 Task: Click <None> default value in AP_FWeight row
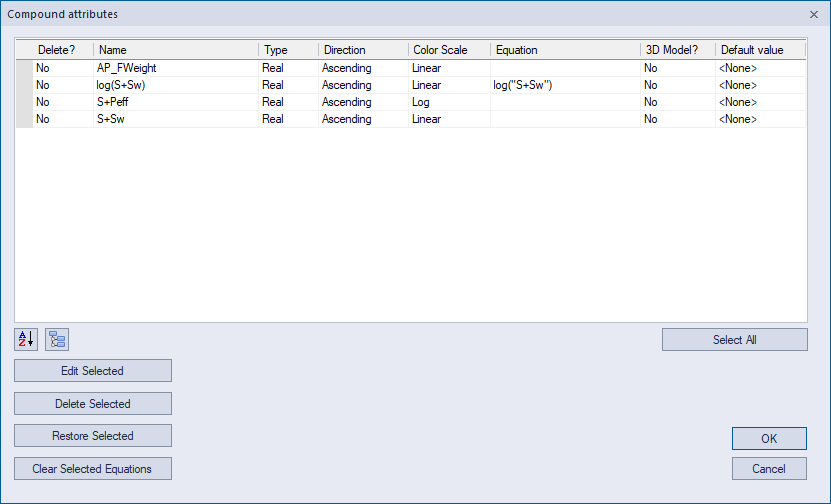click(761, 68)
